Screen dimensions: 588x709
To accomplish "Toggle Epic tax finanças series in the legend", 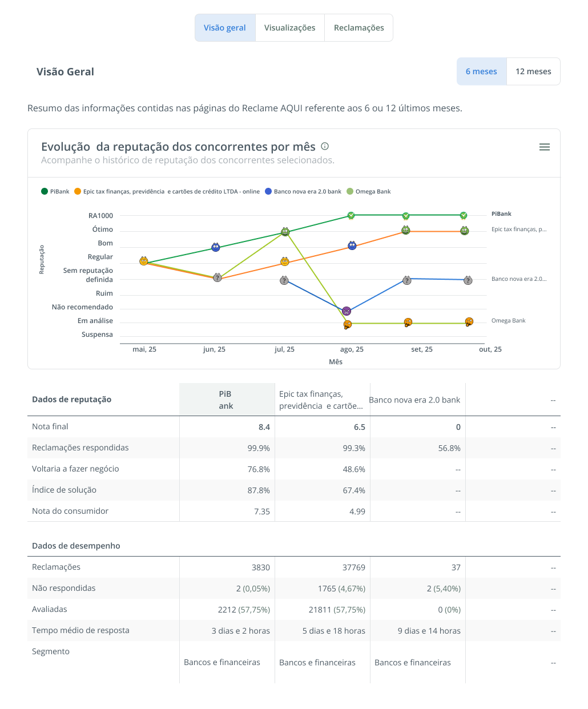I will [167, 192].
